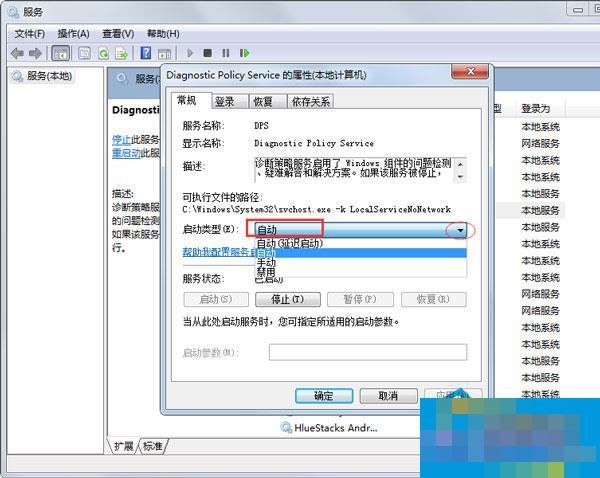Click the Back arrow in the toolbar

[x=17, y=53]
